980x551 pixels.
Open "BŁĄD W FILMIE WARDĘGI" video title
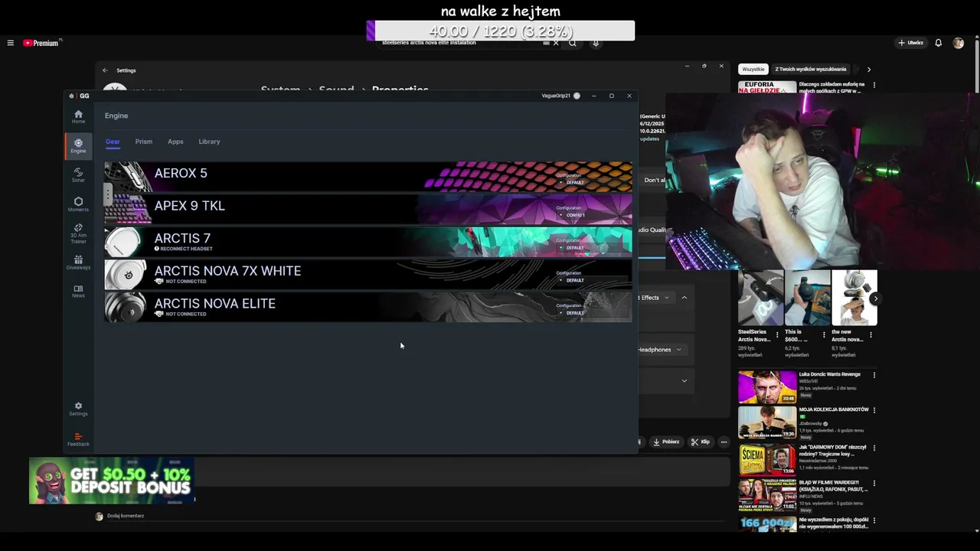point(833,486)
